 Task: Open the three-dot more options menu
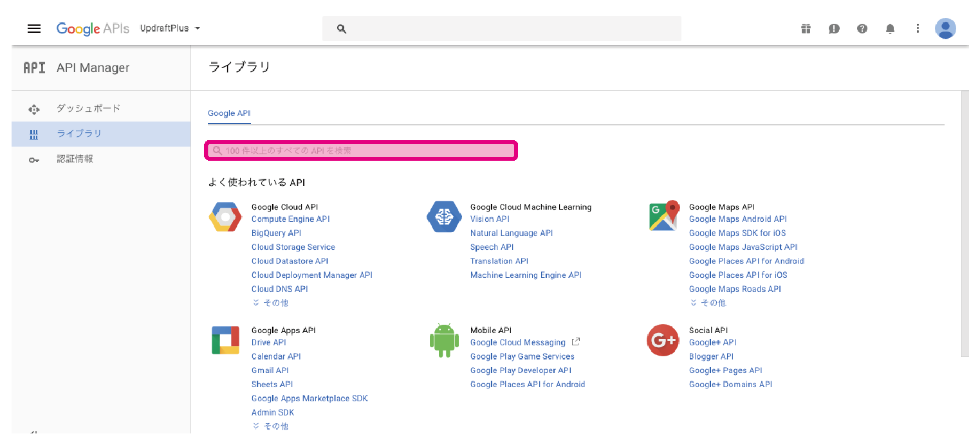918,29
